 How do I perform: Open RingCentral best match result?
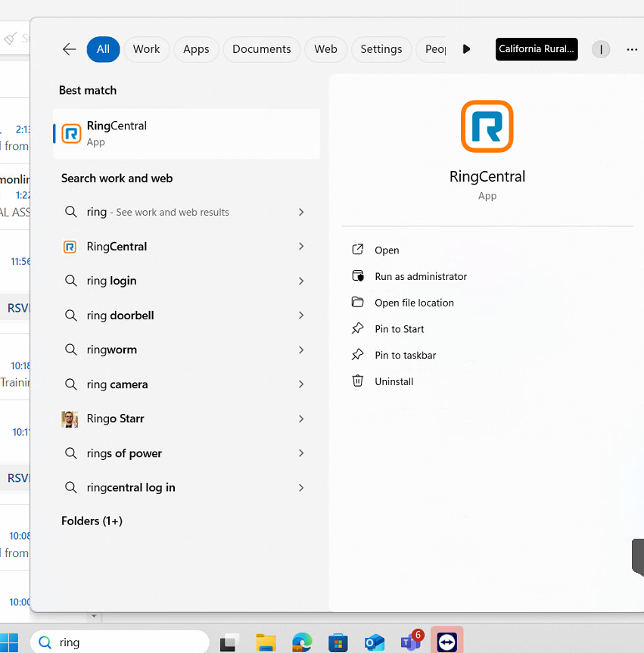186,134
